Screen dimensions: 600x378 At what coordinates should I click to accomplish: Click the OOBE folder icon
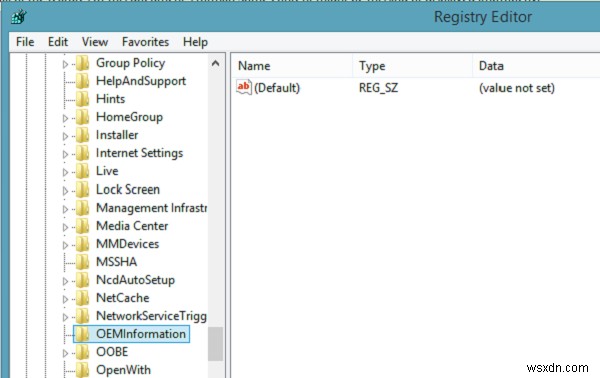tap(82, 352)
